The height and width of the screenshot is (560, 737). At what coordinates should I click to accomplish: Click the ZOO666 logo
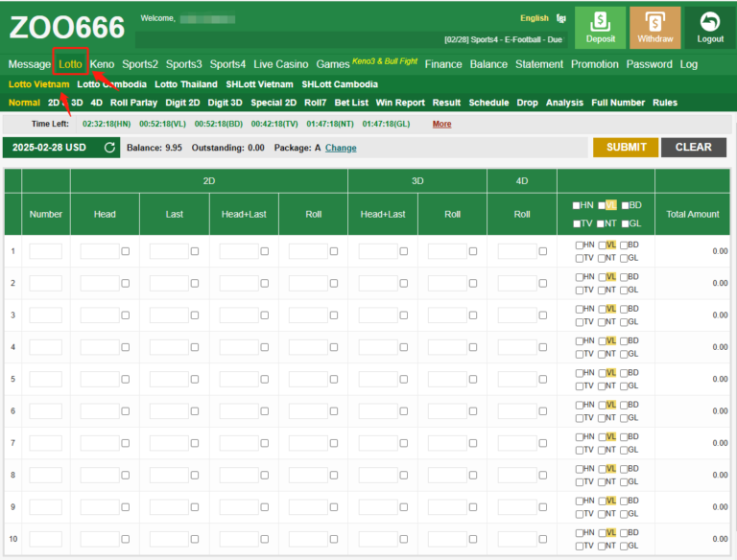[x=67, y=27]
